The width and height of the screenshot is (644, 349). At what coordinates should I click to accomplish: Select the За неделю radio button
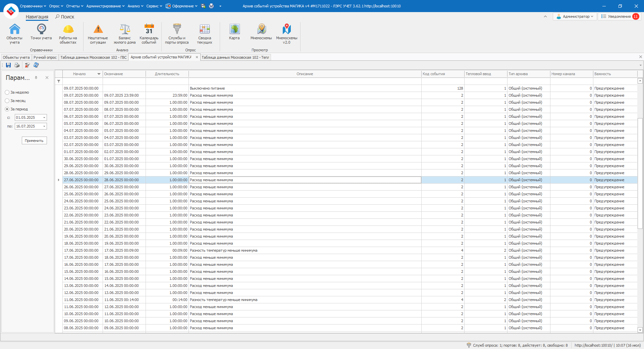7,92
